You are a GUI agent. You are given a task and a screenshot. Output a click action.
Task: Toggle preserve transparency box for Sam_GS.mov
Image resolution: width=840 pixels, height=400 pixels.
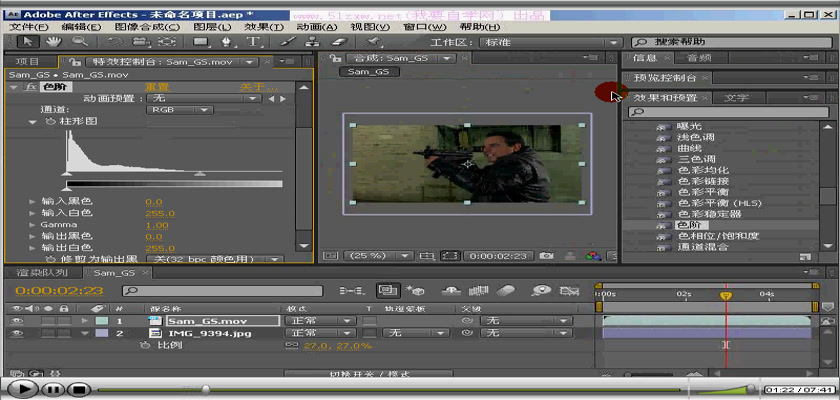[x=370, y=321]
